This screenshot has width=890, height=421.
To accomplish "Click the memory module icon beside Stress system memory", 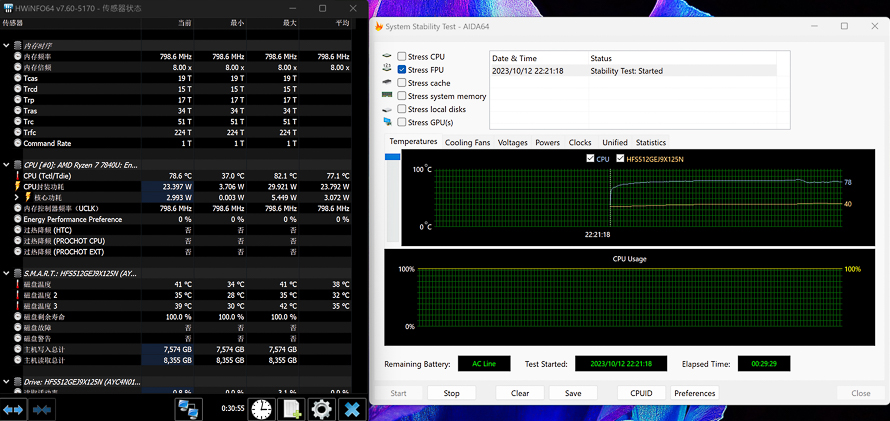I will pos(387,96).
